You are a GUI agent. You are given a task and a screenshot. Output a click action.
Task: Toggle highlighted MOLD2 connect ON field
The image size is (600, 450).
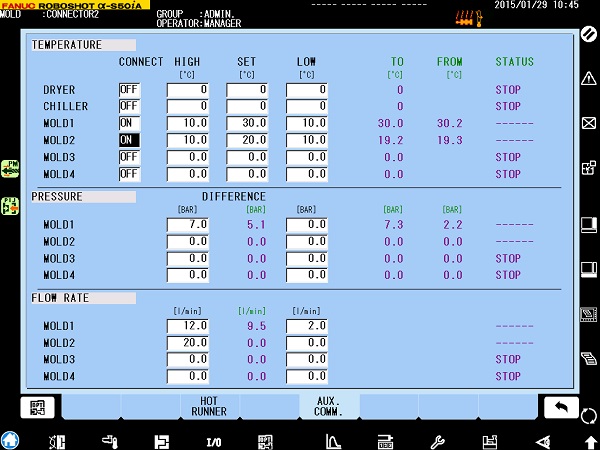(129, 140)
